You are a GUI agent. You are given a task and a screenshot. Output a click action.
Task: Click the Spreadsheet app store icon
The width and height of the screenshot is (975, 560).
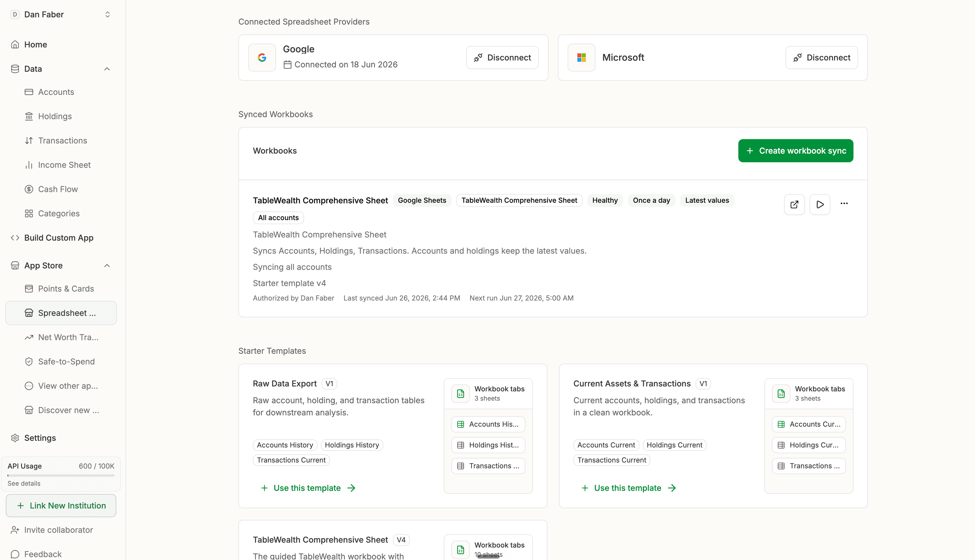tap(29, 313)
